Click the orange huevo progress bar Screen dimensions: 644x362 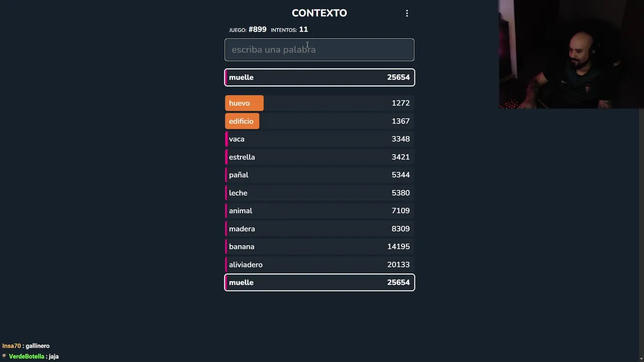[x=244, y=103]
